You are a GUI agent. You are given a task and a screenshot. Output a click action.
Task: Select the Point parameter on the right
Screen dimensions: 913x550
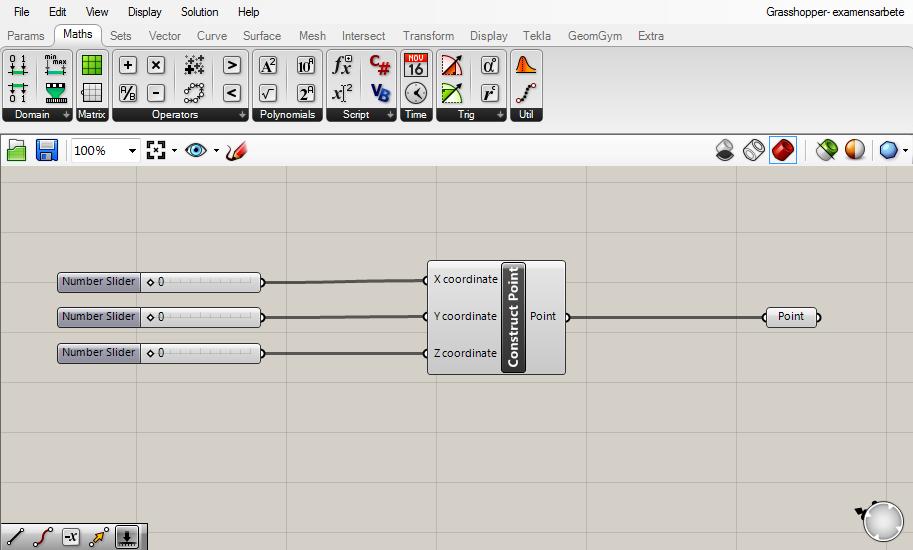tap(791, 317)
